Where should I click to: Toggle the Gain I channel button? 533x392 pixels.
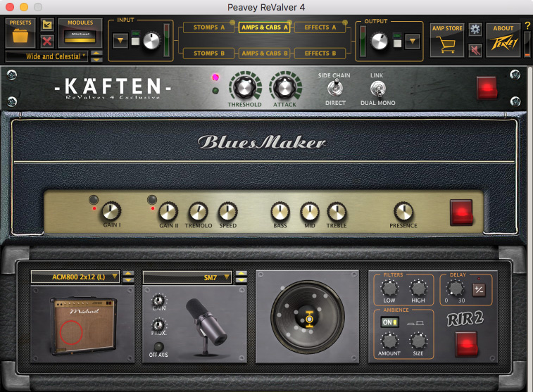[94, 199]
